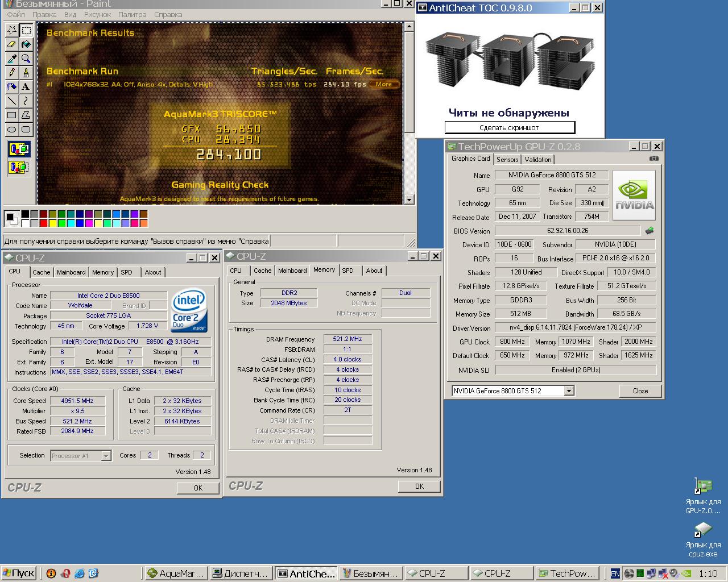
Task: Select the Magnifier tool in Paint
Action: (x=26, y=59)
